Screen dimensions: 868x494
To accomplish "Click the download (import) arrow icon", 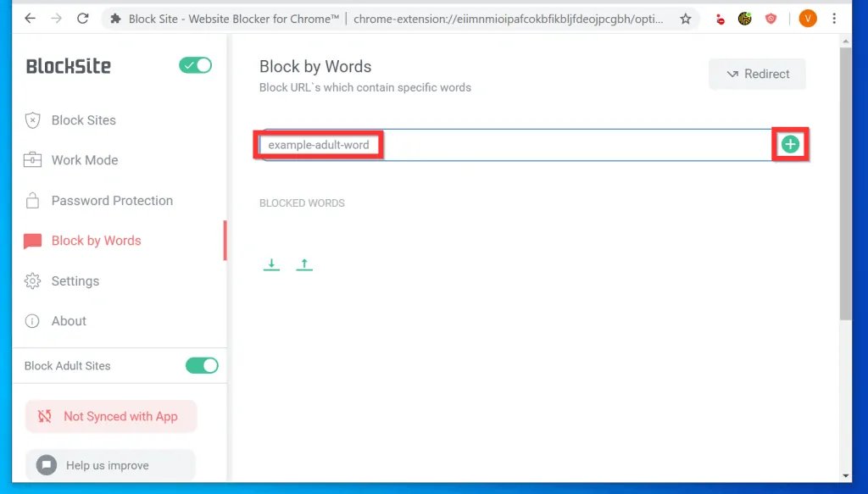I will click(271, 264).
